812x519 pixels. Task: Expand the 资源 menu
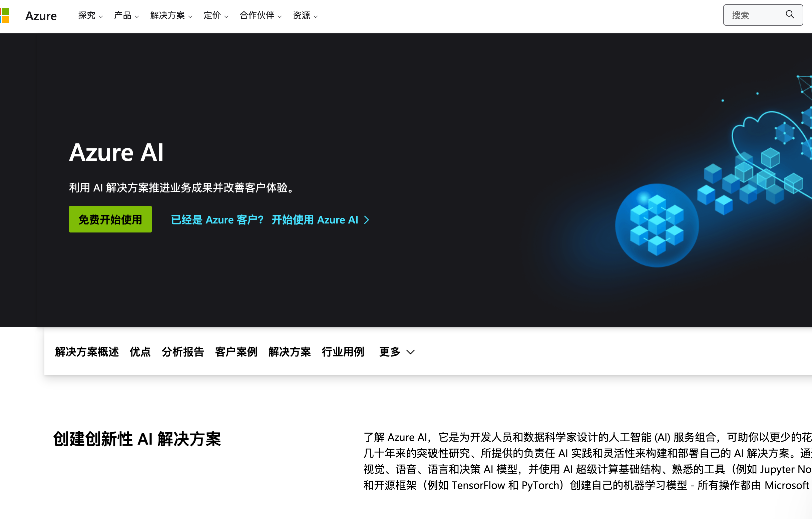point(305,16)
